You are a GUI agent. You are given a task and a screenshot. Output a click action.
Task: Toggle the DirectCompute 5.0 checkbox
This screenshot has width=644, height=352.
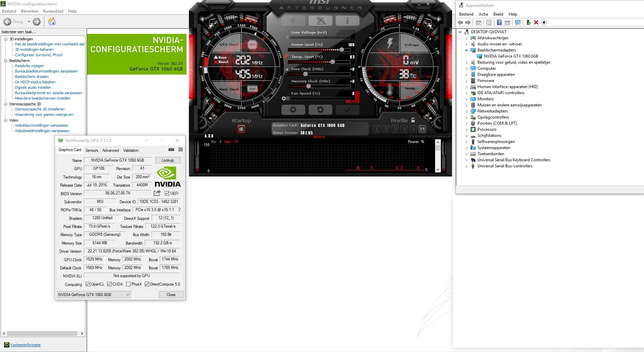(147, 284)
